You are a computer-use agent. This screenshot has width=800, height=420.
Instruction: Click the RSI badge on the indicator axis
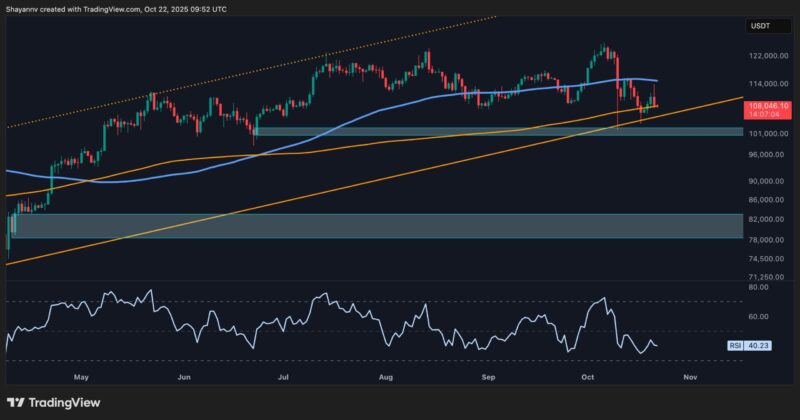[x=734, y=345]
